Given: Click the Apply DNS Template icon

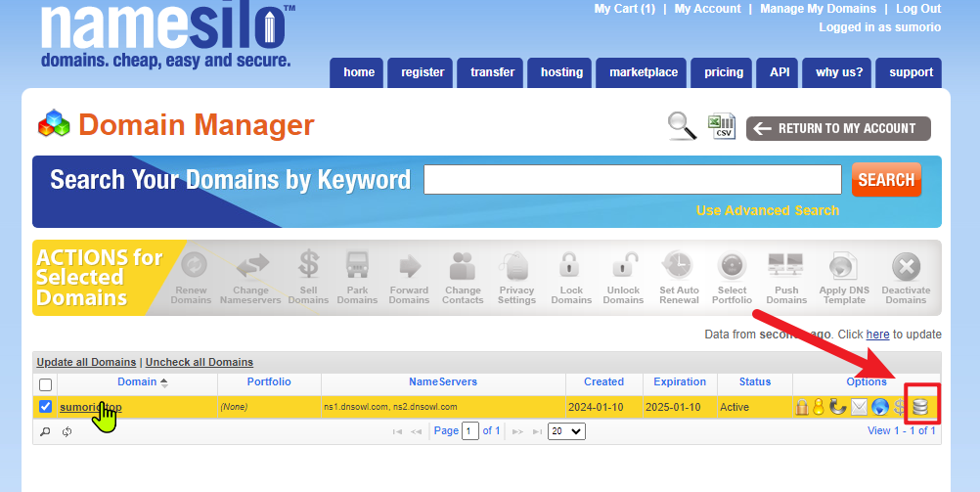Looking at the screenshot, I should click(844, 268).
